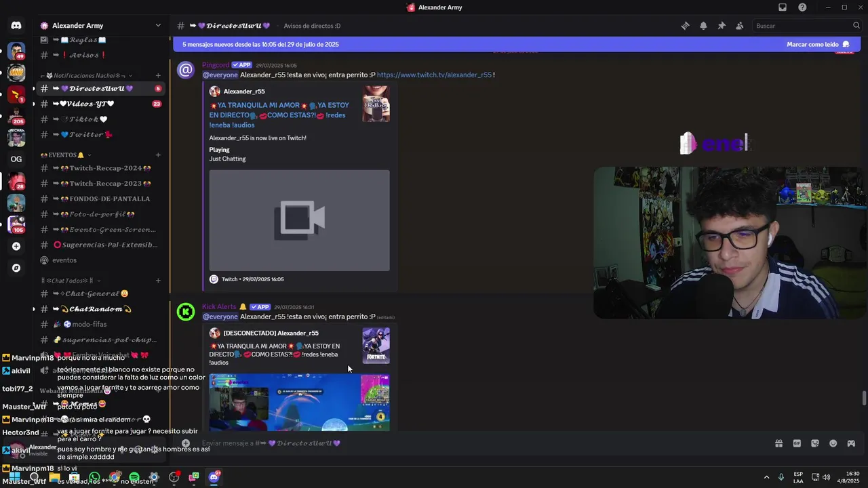The height and width of the screenshot is (488, 868).
Task: Add channel to Notificaciones Nachei category
Action: 158,75
